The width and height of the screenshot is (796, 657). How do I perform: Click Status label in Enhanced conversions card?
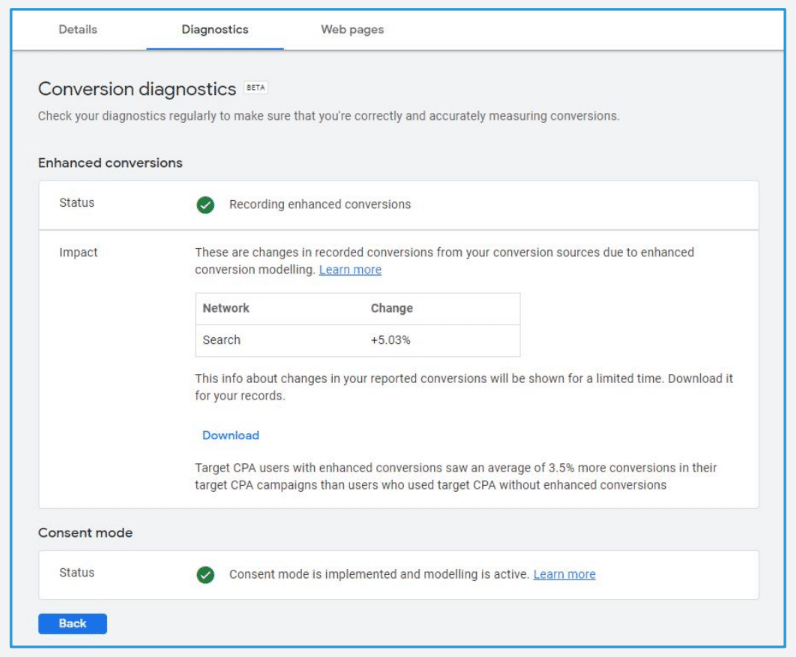pyautogui.click(x=77, y=203)
